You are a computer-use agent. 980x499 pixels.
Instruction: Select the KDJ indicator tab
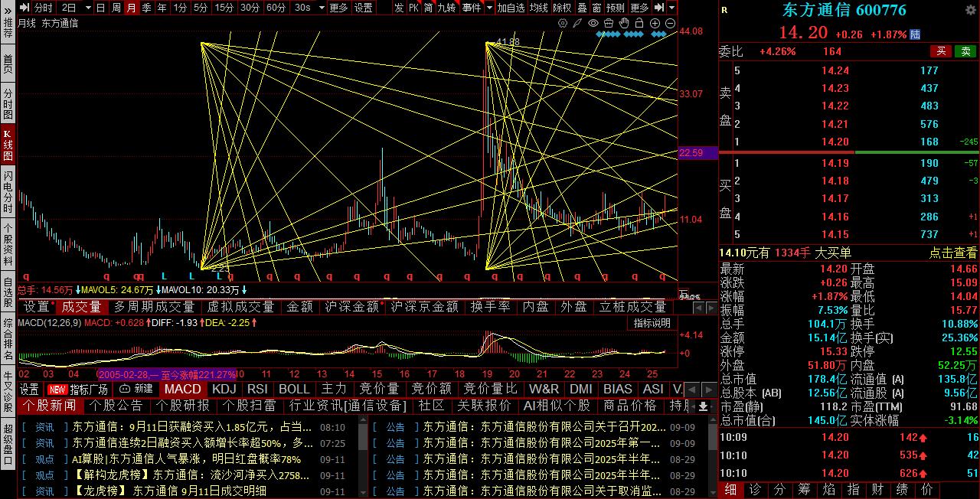pyautogui.click(x=224, y=389)
